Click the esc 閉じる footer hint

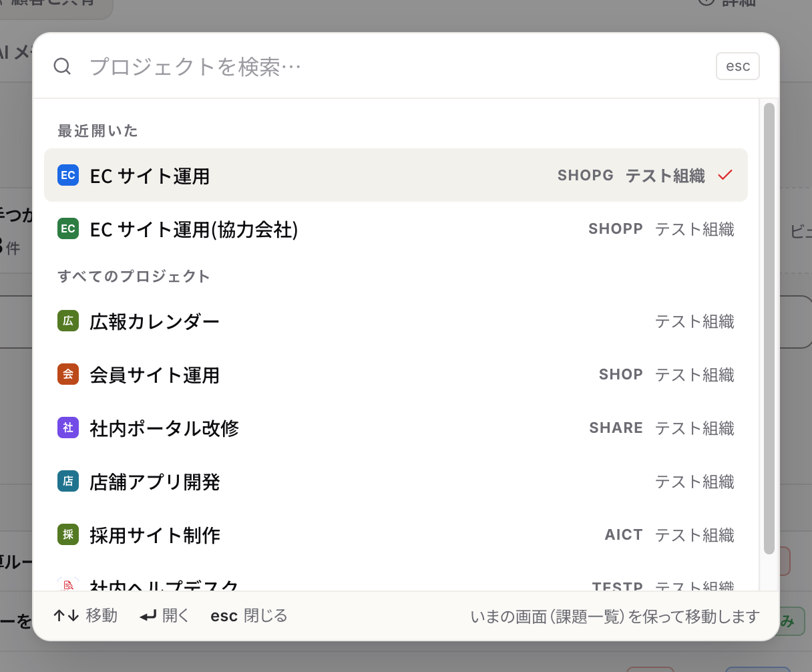tap(248, 615)
